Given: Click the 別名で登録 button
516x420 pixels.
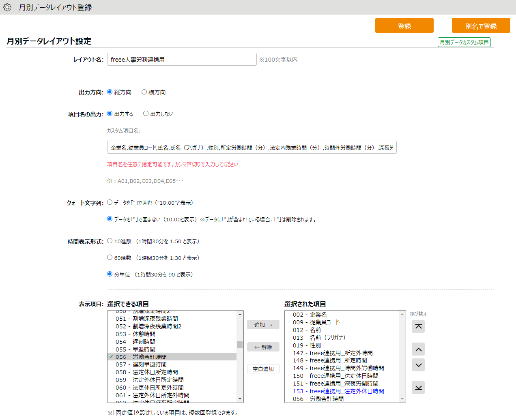Looking at the screenshot, I should coord(481,26).
